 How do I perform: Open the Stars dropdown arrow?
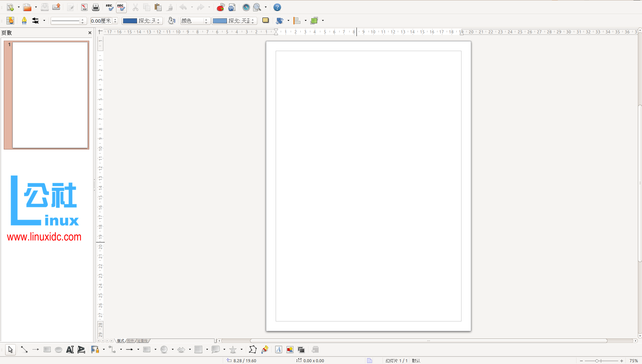pyautogui.click(x=241, y=350)
